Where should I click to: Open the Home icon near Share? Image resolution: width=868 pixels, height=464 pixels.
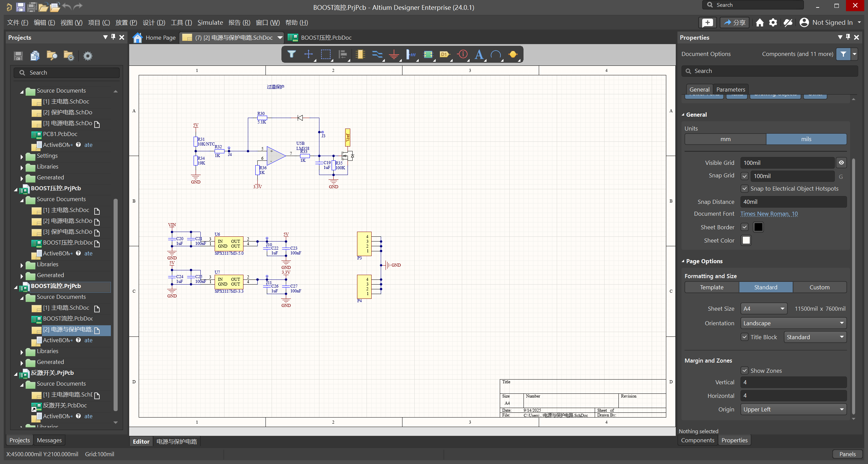(760, 23)
